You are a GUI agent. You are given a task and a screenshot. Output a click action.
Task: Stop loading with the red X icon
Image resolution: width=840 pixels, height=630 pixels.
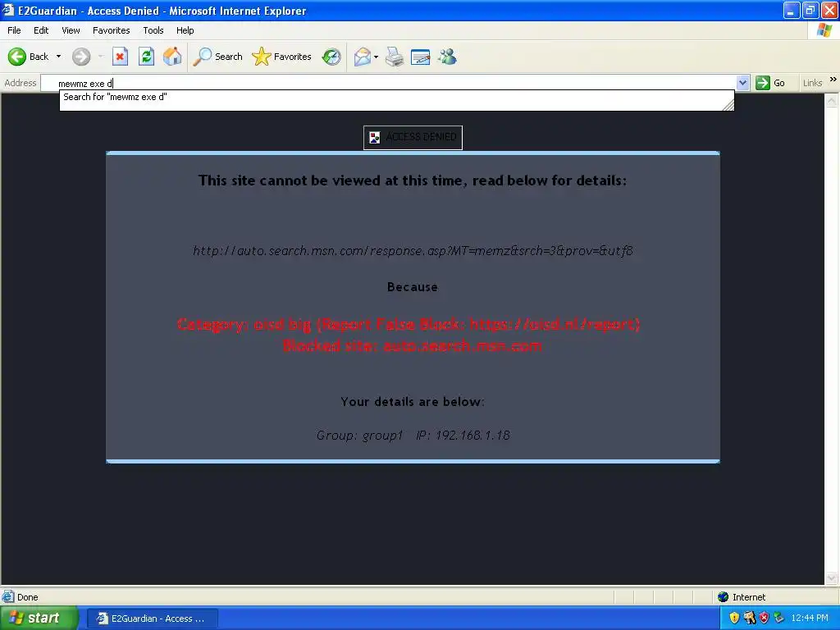click(x=120, y=57)
